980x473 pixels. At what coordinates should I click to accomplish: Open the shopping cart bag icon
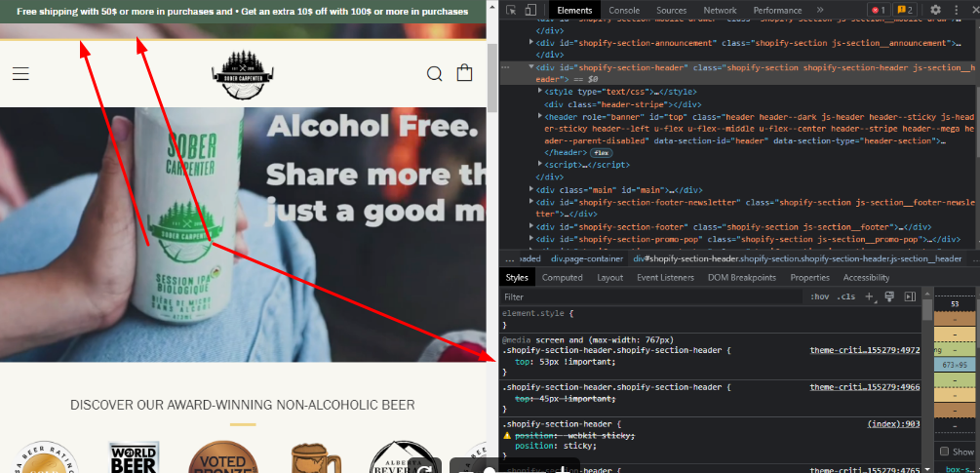[464, 72]
